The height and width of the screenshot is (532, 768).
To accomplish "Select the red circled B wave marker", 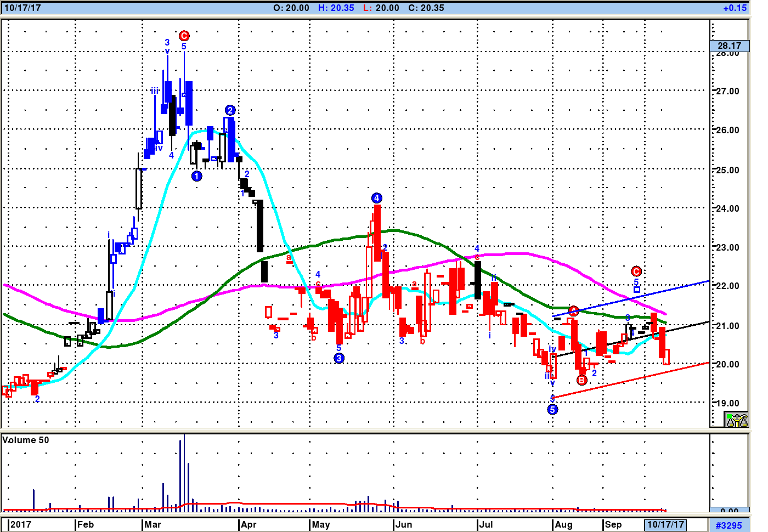I will click(x=581, y=380).
